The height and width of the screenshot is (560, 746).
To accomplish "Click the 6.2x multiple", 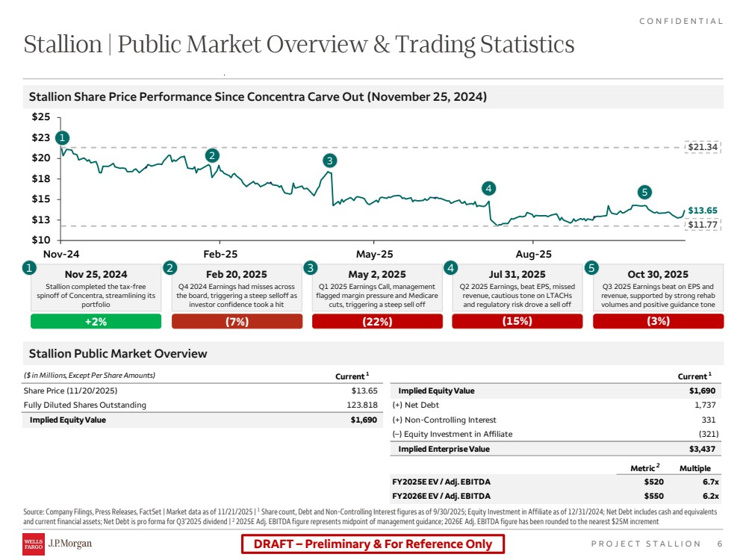I will pos(711,496).
